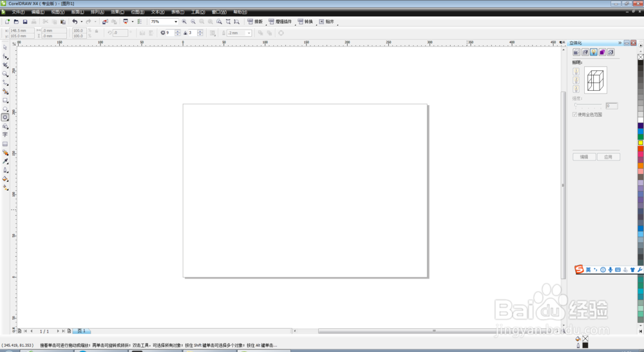The width and height of the screenshot is (644, 352).
Task: Select the Basic Shapes tool
Action: (5, 126)
